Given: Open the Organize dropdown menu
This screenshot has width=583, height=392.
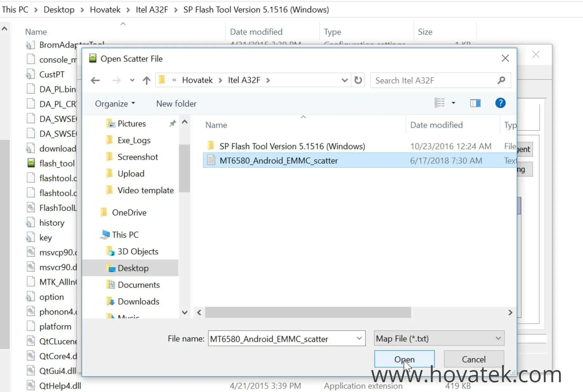Looking at the screenshot, I should click(x=115, y=103).
